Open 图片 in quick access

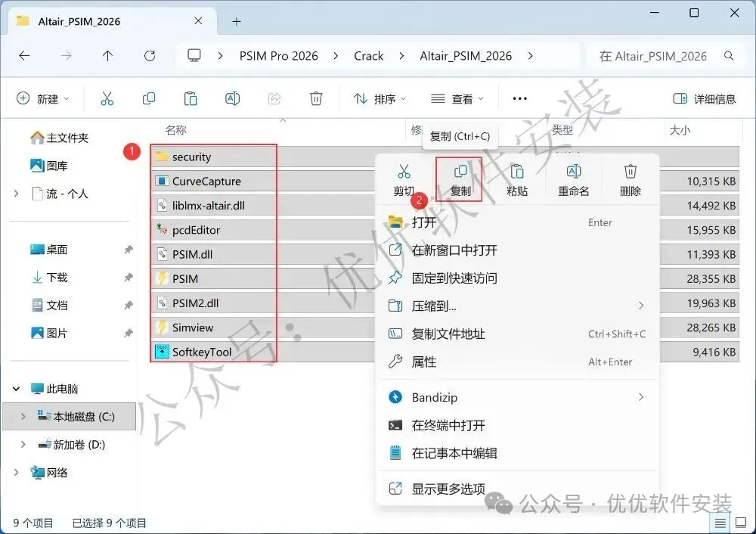(x=49, y=333)
